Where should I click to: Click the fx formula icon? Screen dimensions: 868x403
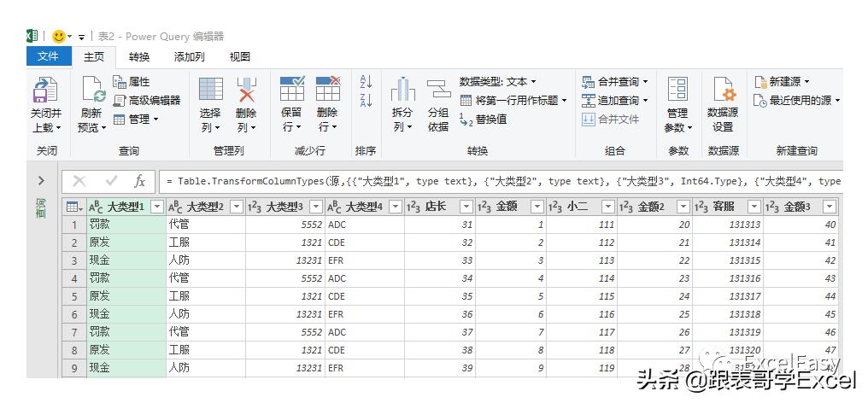pyautogui.click(x=139, y=181)
